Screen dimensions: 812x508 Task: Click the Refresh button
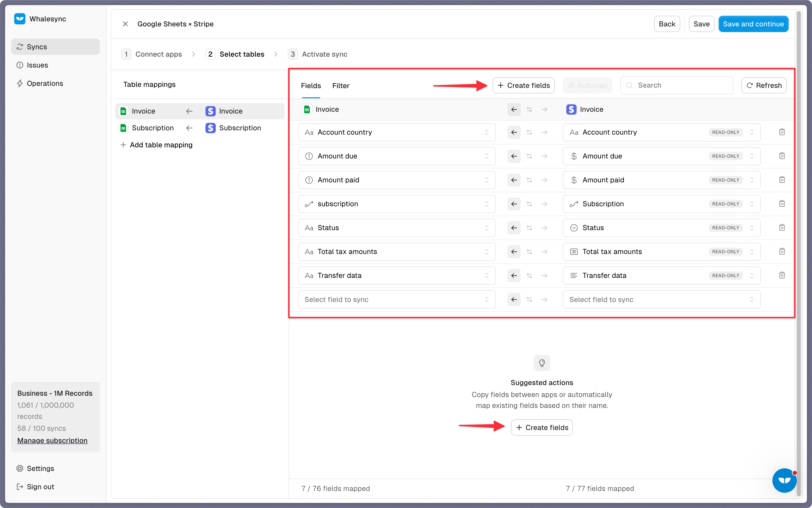pyautogui.click(x=764, y=85)
